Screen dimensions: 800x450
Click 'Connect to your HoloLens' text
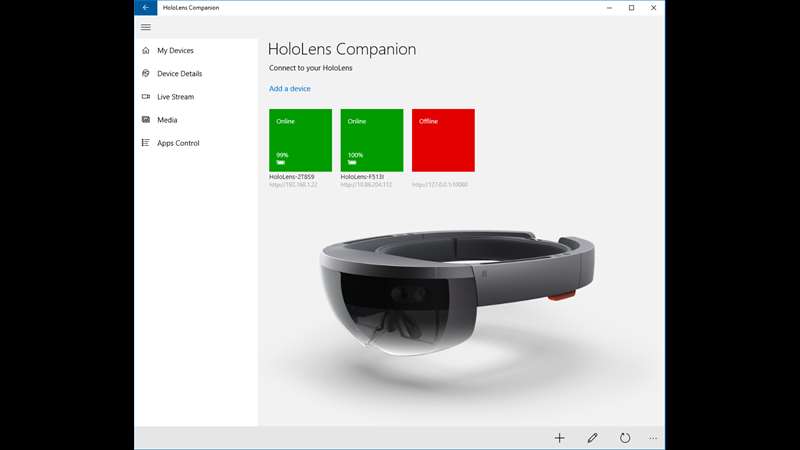tap(311, 68)
